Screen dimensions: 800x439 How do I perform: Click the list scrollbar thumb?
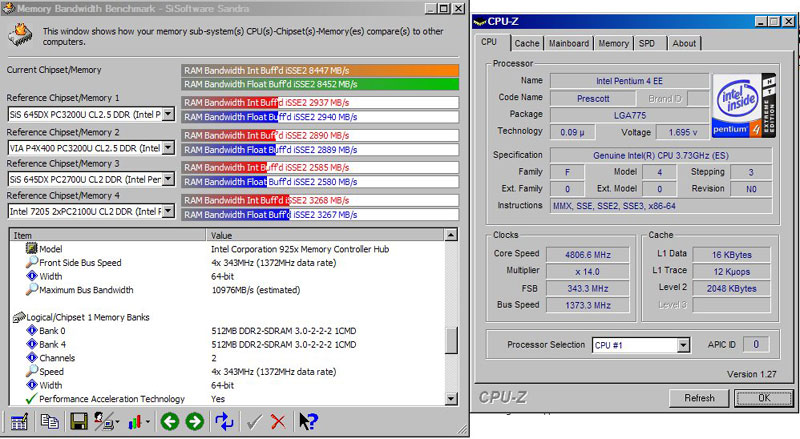[451, 340]
